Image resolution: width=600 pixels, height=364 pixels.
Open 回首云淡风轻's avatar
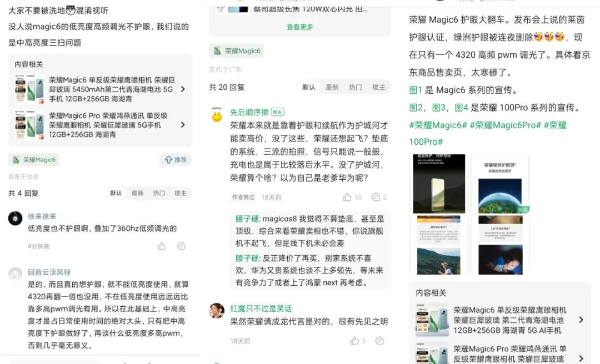pyautogui.click(x=16, y=274)
